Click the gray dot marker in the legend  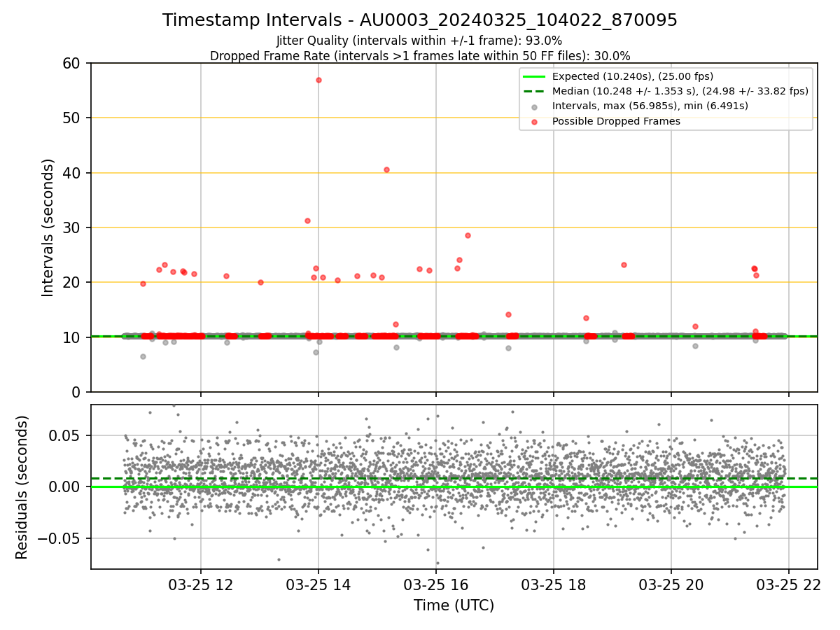534,106
